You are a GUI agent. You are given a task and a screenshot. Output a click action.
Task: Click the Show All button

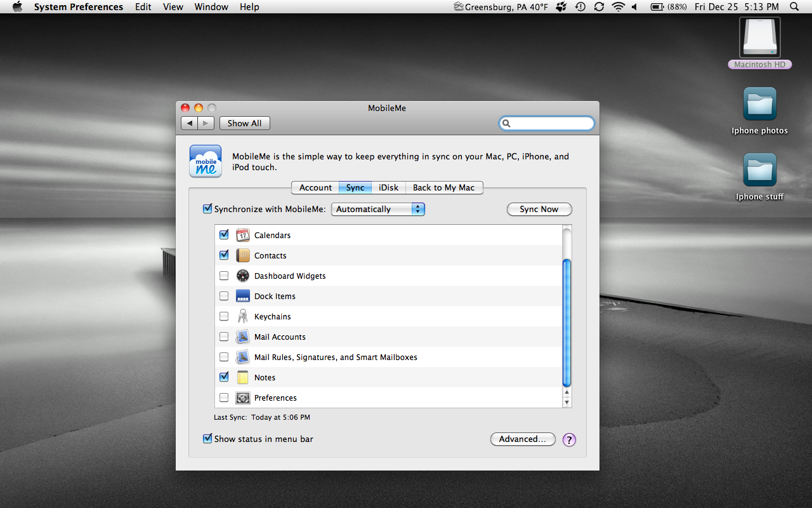[x=244, y=123]
